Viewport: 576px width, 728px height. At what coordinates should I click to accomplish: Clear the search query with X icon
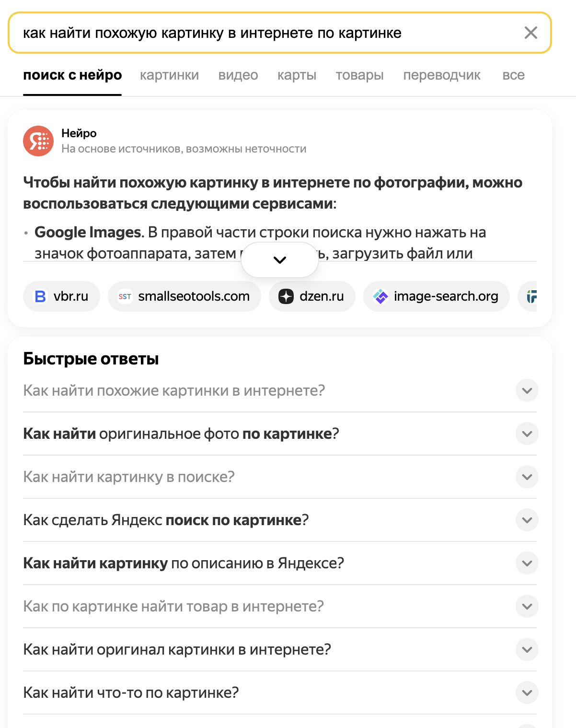click(x=530, y=33)
